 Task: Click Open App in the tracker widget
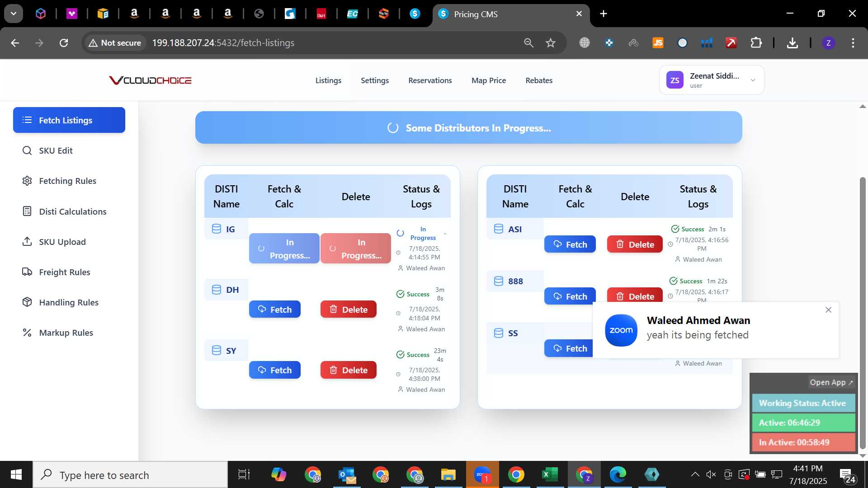[x=831, y=382]
